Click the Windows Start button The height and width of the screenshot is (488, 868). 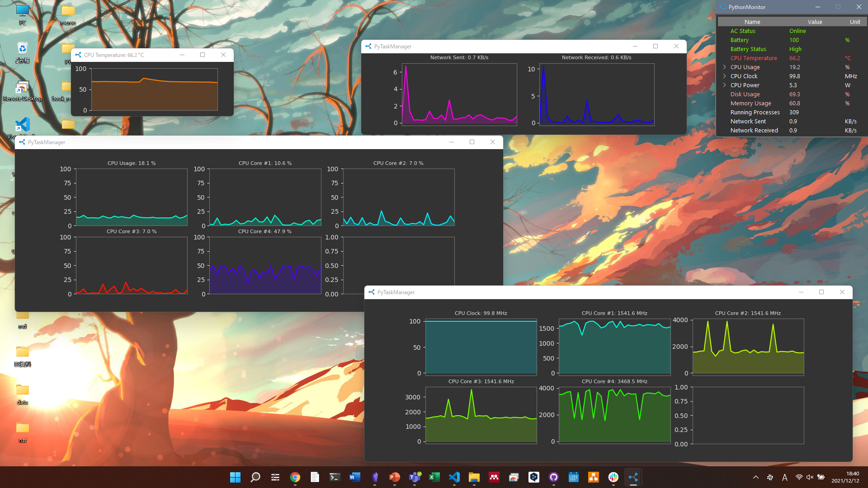tap(236, 477)
